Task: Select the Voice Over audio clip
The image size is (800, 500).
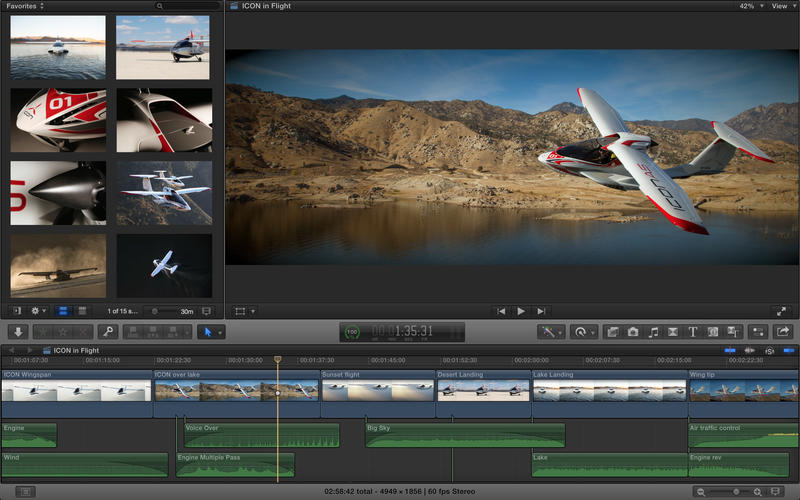Action: click(260, 436)
